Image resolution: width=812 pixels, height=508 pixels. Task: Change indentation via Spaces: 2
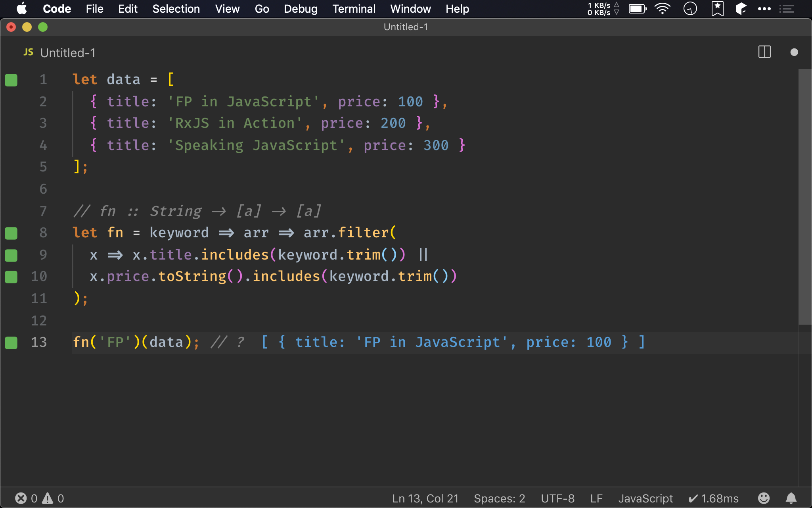tap(499, 498)
